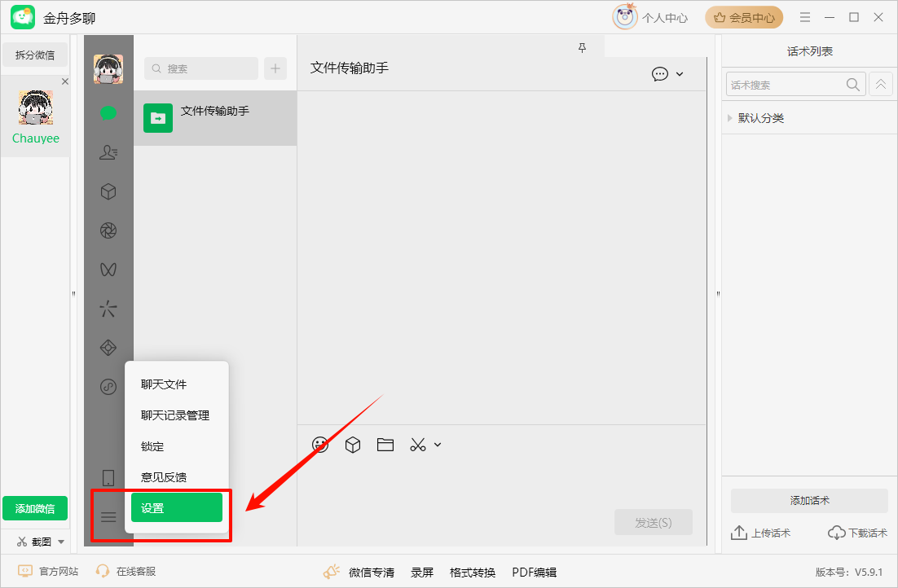Click the hamburger menu icon in sidebar
The width and height of the screenshot is (898, 588).
click(108, 516)
